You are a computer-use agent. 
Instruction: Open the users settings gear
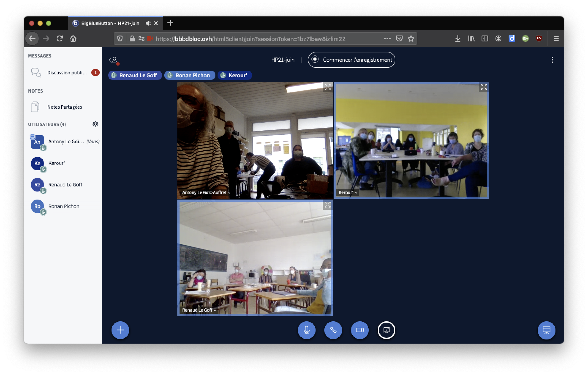point(95,124)
